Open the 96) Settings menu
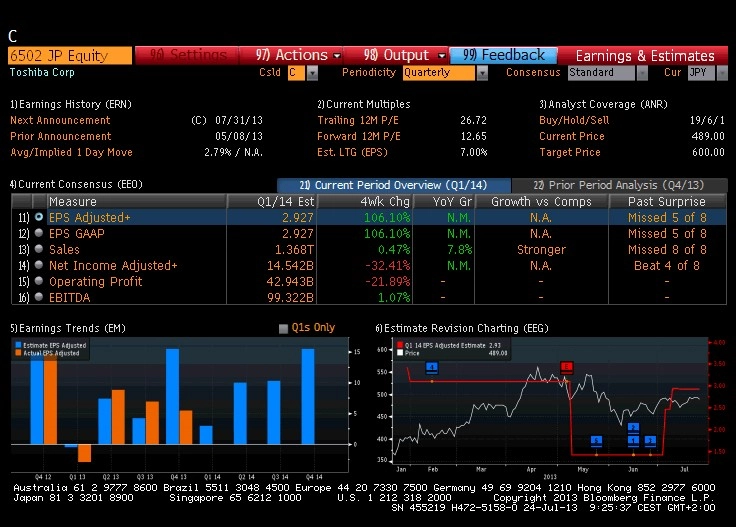The image size is (736, 527). click(x=188, y=55)
